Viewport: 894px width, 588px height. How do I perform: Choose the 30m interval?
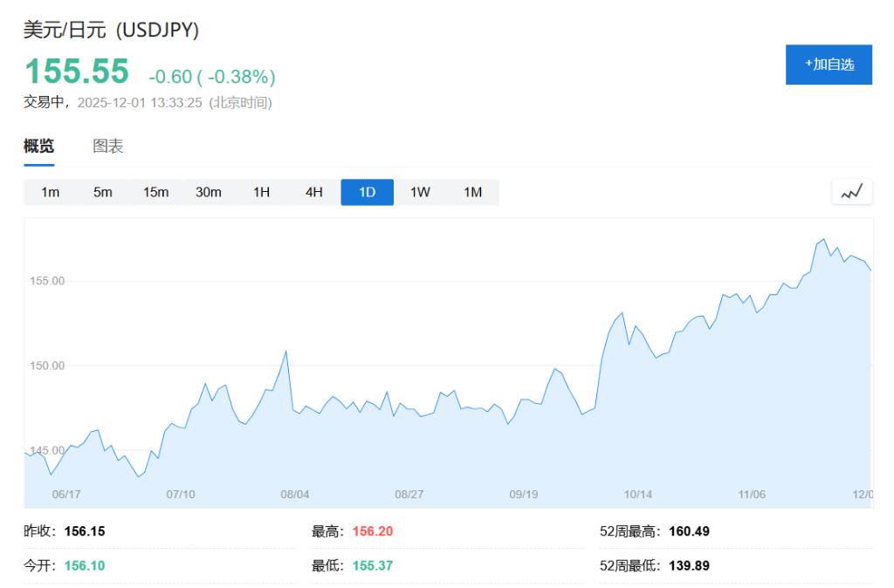(x=209, y=192)
